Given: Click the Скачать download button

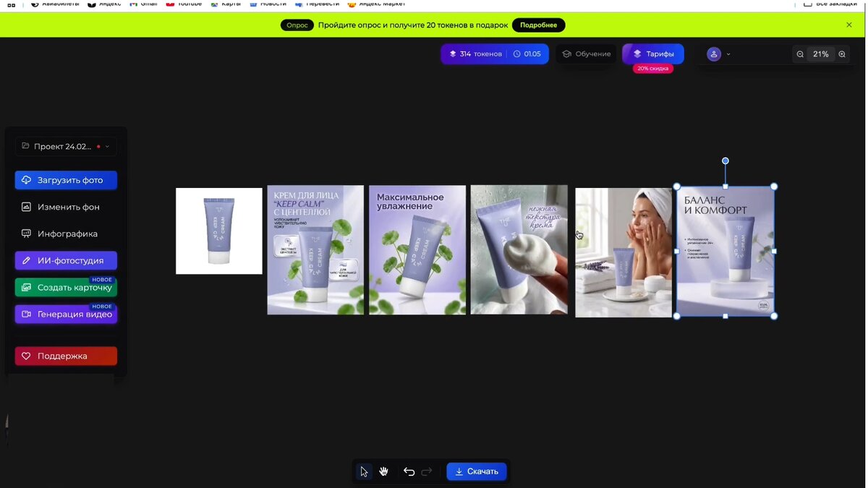Looking at the screenshot, I should click(477, 471).
